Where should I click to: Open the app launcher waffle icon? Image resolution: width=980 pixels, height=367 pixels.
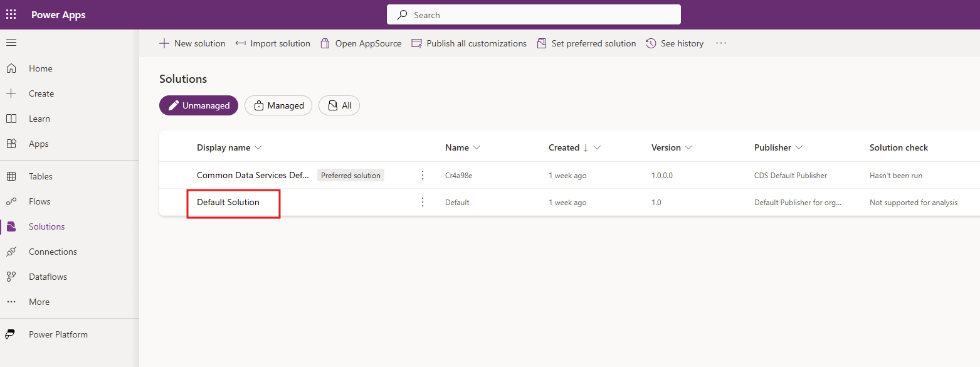(11, 14)
